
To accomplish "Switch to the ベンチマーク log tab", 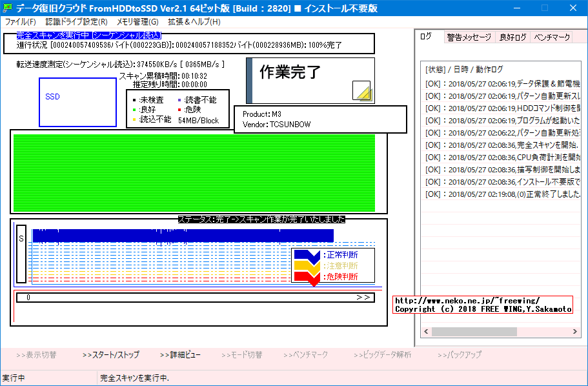I will [x=551, y=37].
